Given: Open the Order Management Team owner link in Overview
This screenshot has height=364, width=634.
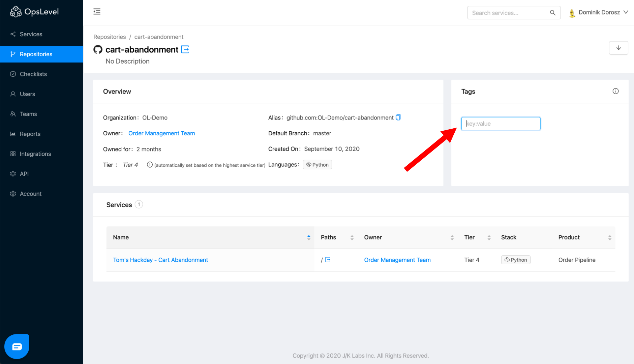Looking at the screenshot, I should 161,133.
